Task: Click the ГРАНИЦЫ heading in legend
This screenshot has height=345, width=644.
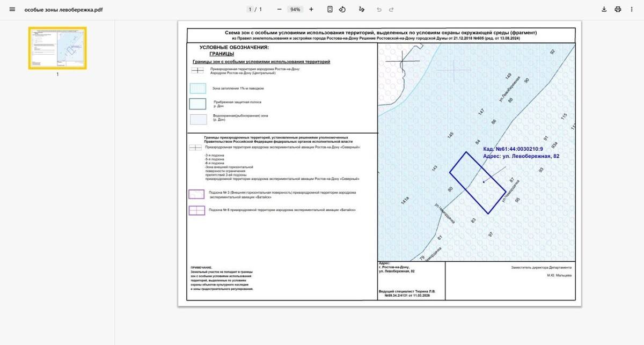Action: coord(222,54)
